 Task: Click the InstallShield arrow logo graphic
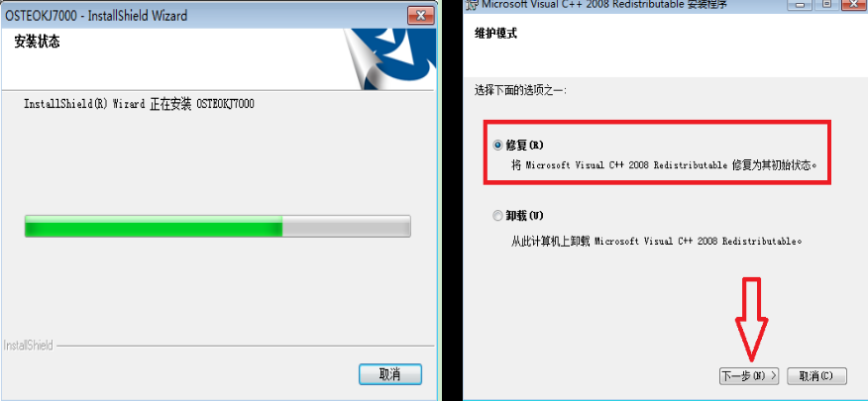click(x=389, y=58)
